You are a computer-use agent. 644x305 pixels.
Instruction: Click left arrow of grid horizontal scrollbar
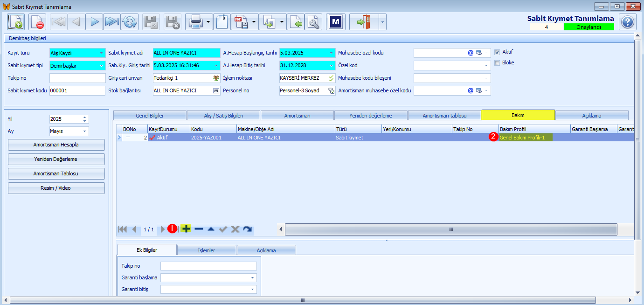click(280, 229)
